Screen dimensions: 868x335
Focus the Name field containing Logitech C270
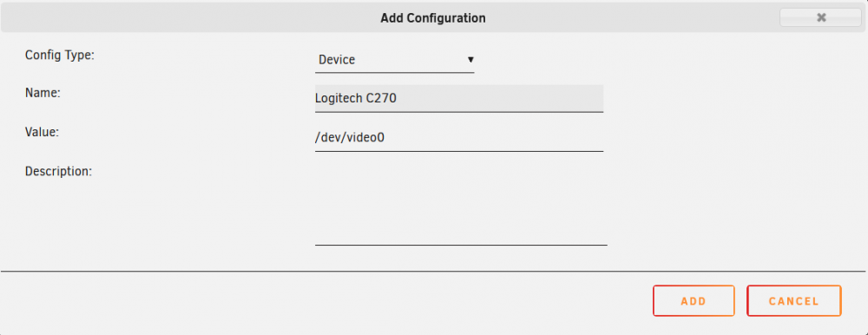(x=459, y=99)
